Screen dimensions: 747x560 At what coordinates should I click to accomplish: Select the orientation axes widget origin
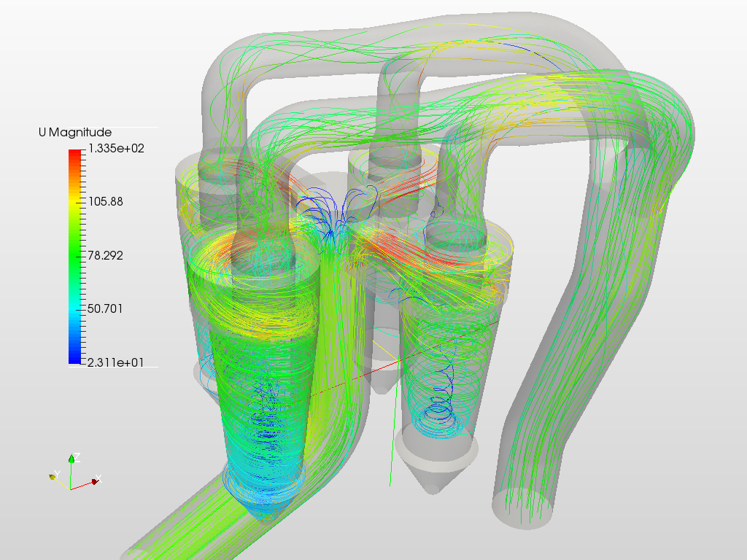click(x=71, y=489)
